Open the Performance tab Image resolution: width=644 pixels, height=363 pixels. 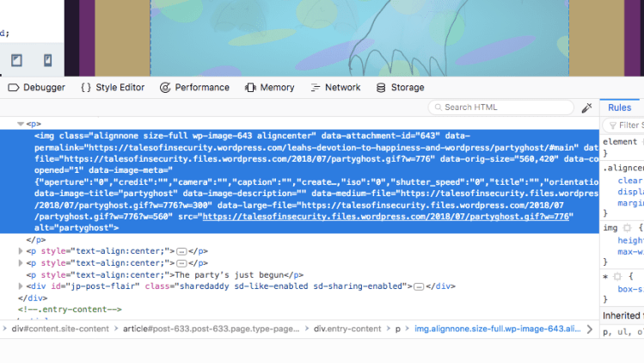(x=194, y=88)
